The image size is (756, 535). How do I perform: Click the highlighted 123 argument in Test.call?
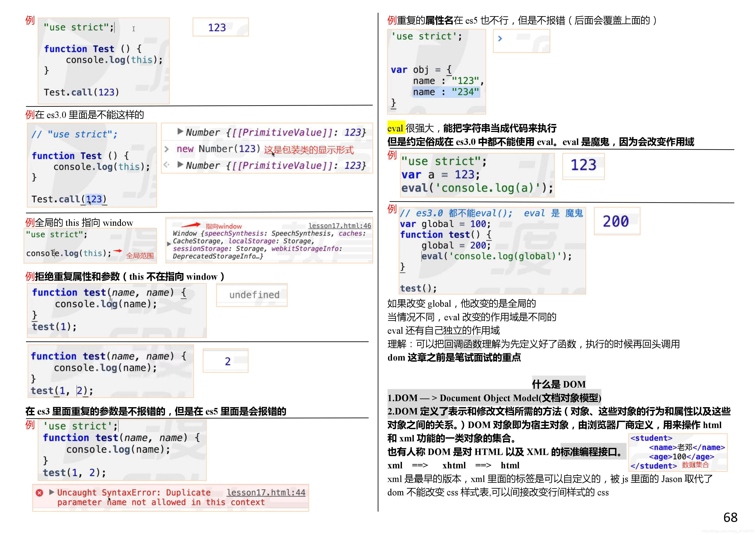pyautogui.click(x=94, y=199)
